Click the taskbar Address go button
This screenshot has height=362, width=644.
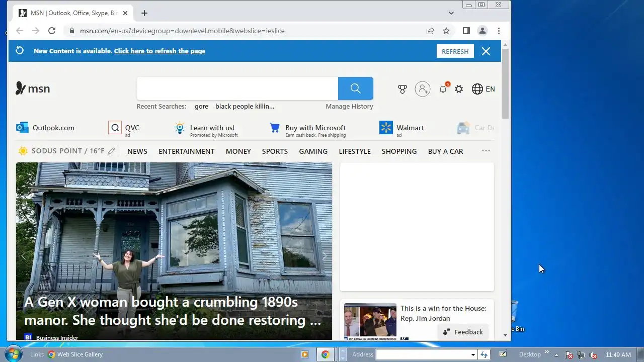coord(484,354)
